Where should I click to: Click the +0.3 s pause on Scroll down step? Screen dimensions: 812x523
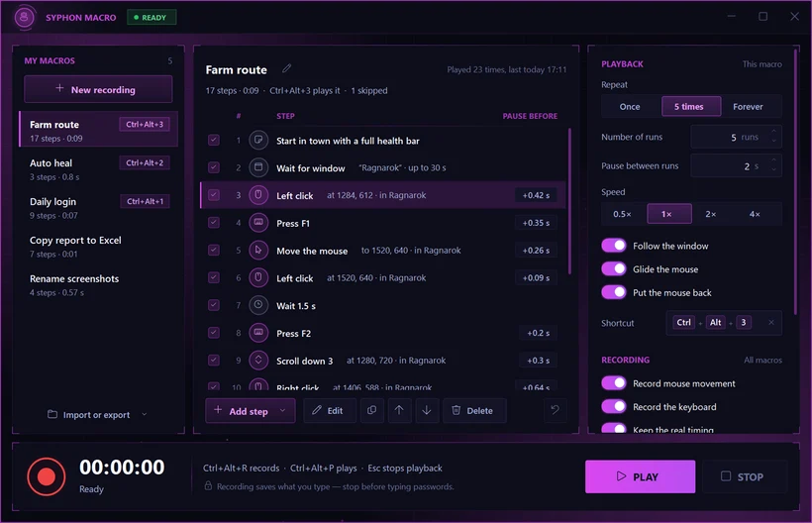click(x=538, y=361)
